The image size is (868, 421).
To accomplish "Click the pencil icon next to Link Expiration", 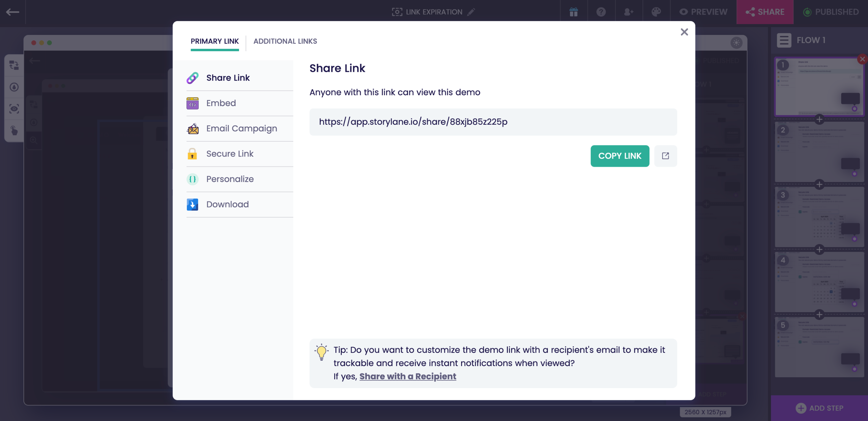I will click(x=471, y=12).
